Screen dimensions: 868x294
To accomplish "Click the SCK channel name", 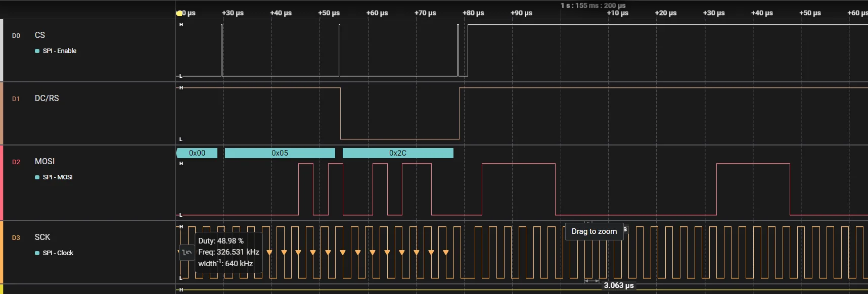I will click(42, 237).
